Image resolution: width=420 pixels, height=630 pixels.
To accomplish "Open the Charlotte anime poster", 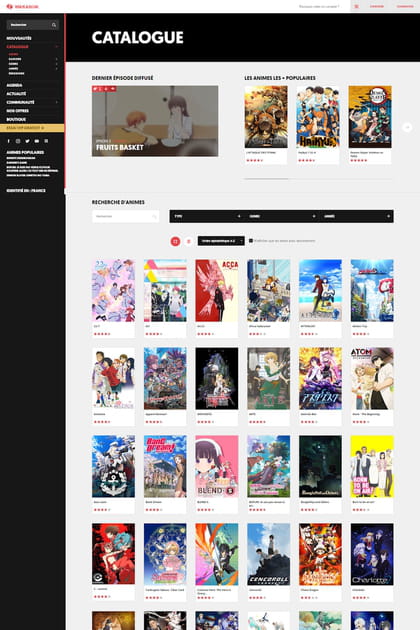I will tap(372, 554).
